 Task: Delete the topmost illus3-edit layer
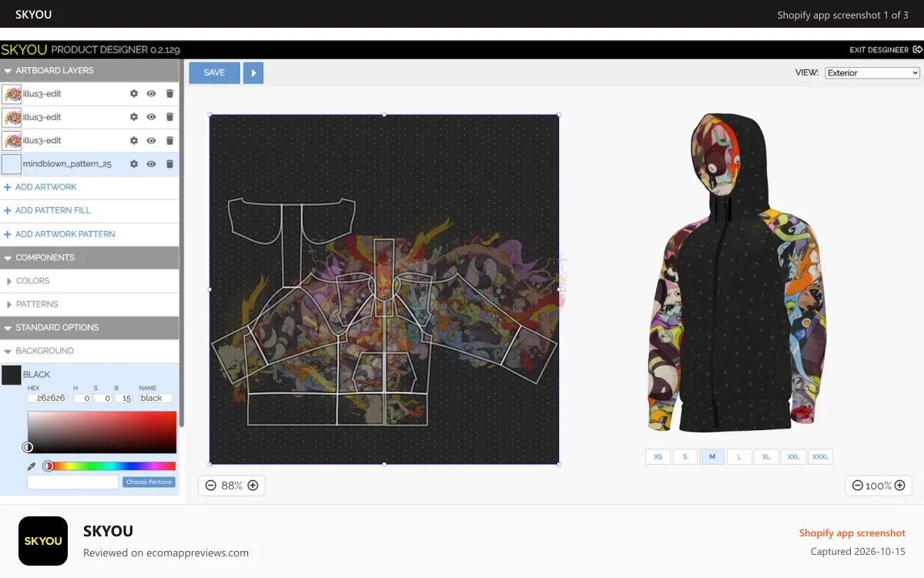pos(170,94)
